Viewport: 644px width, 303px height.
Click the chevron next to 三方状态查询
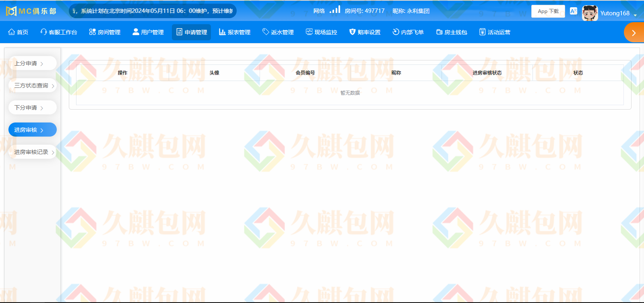pos(53,86)
